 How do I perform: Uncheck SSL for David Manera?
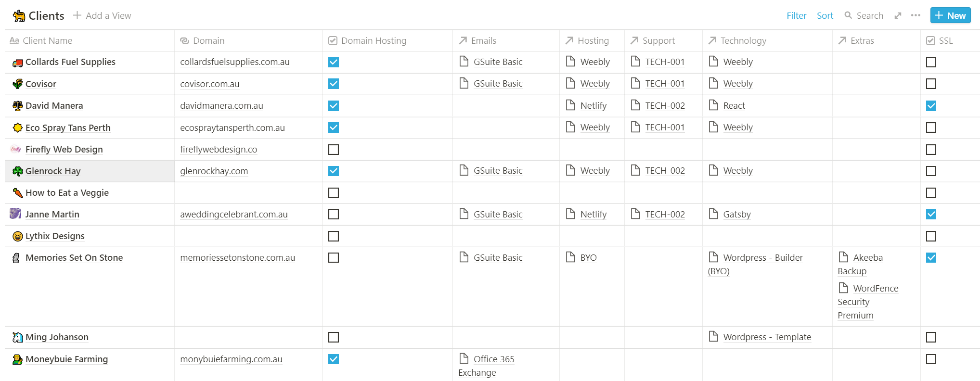pyautogui.click(x=931, y=106)
